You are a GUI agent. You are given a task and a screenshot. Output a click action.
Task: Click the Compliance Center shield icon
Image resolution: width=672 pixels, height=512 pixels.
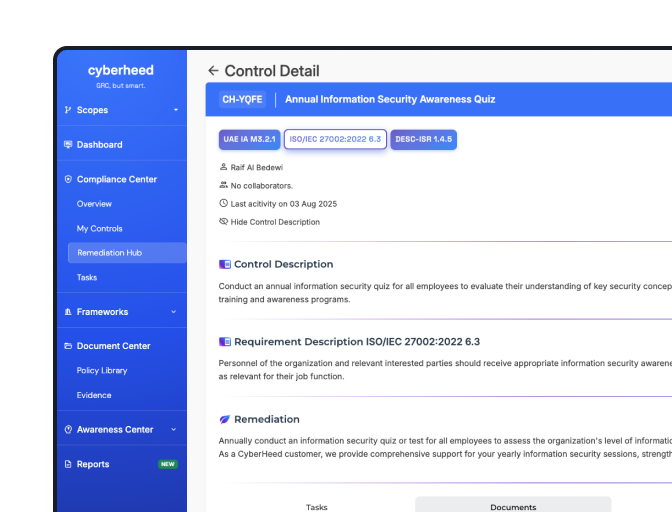click(x=68, y=180)
